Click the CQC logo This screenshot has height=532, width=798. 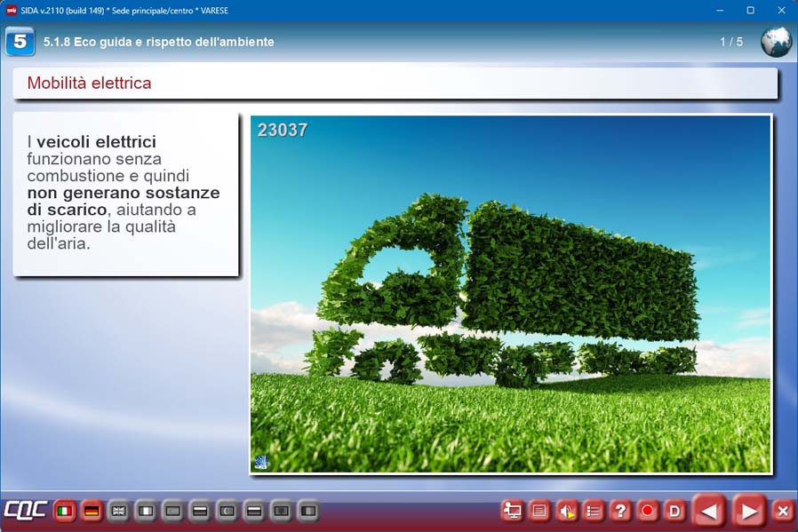pyautogui.click(x=25, y=511)
